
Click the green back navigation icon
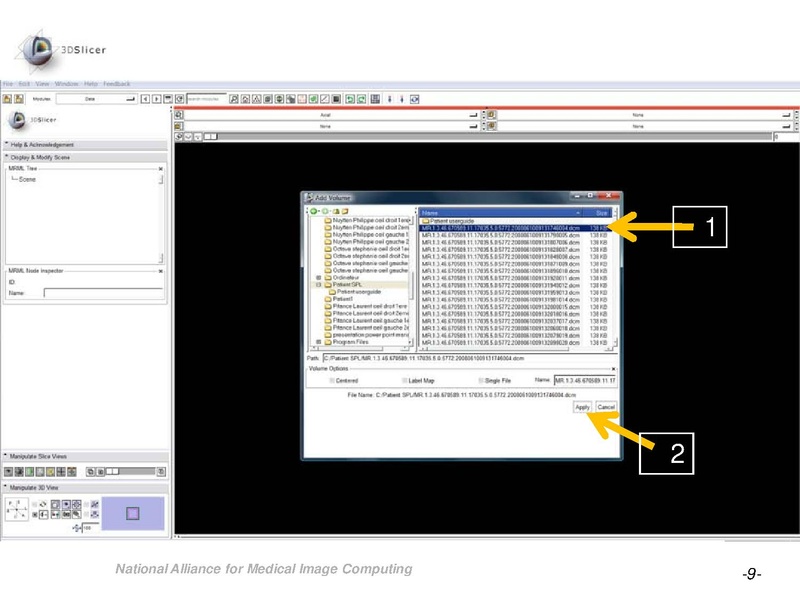(x=314, y=211)
